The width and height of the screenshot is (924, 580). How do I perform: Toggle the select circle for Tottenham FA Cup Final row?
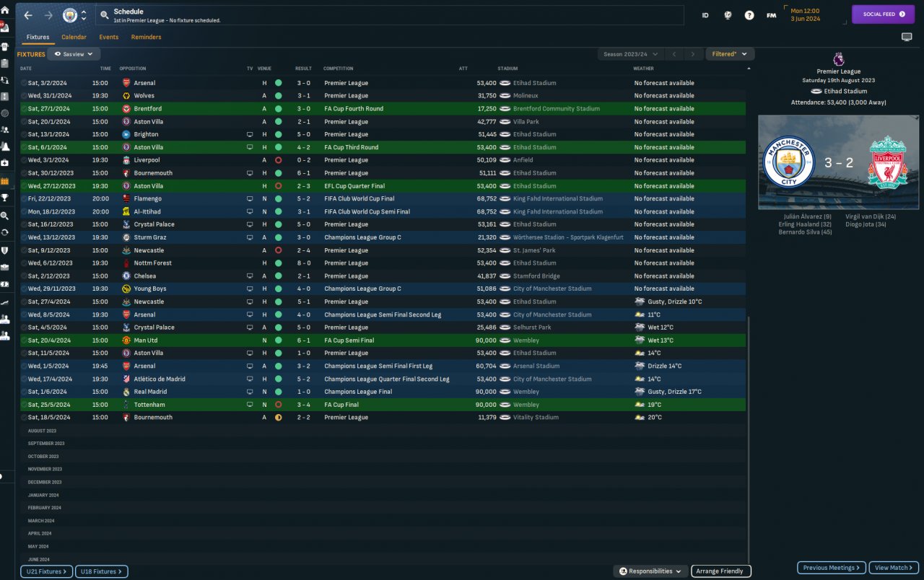pos(24,405)
